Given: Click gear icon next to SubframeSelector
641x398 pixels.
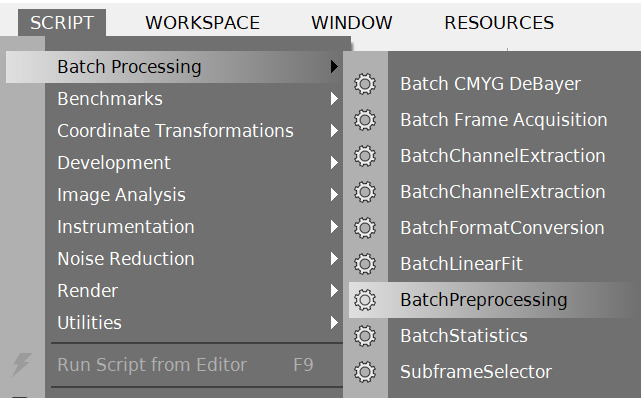Looking at the screenshot, I should pyautogui.click(x=365, y=372).
